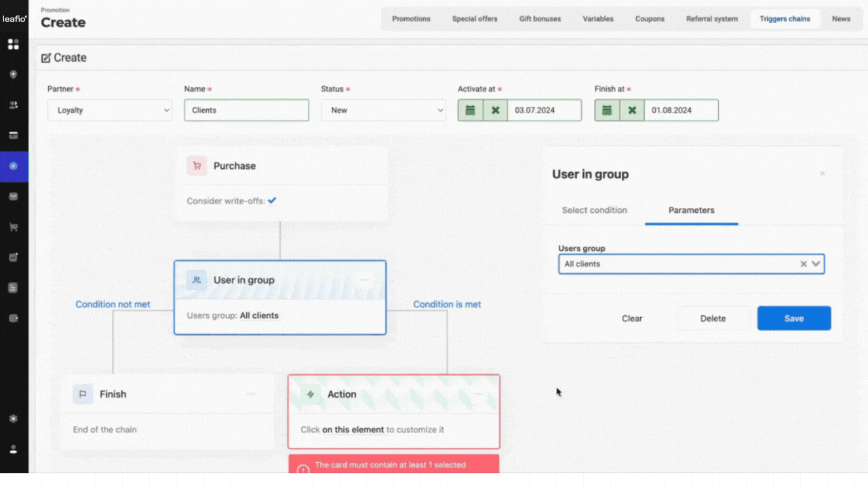The width and height of the screenshot is (868, 488).
Task: Click the Action card lightning bolt icon
Action: [x=311, y=394]
